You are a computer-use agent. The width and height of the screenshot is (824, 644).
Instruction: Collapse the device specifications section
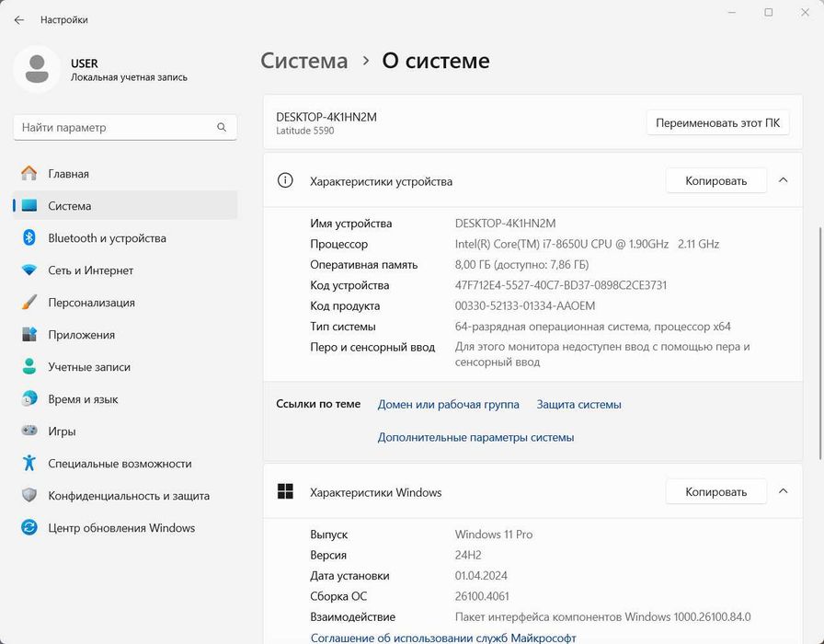tap(784, 180)
